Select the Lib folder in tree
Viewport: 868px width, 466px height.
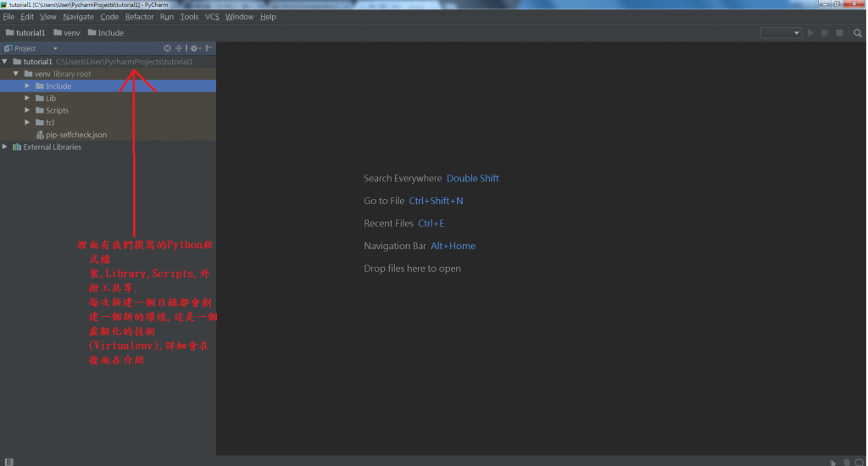(x=108, y=98)
